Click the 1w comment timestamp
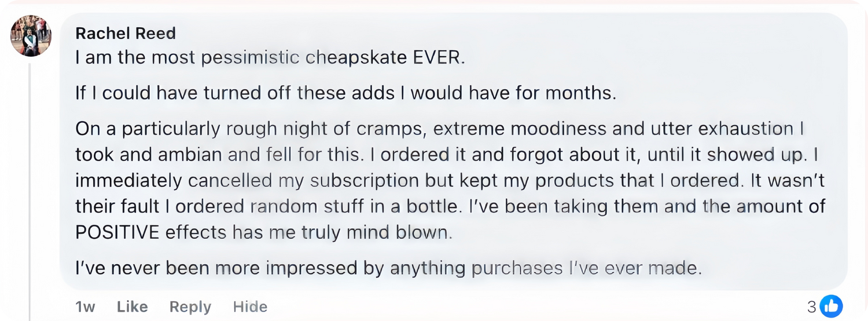The height and width of the screenshot is (321, 868). (x=85, y=307)
